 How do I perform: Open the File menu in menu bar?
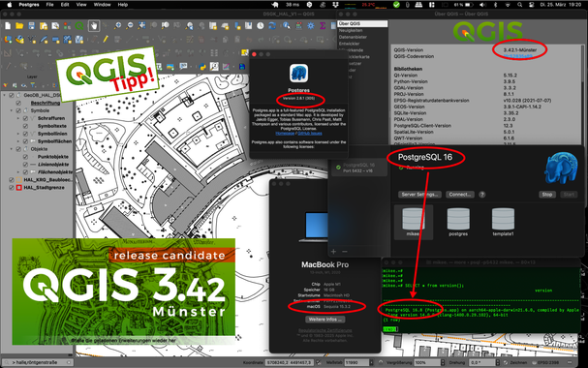pyautogui.click(x=49, y=5)
